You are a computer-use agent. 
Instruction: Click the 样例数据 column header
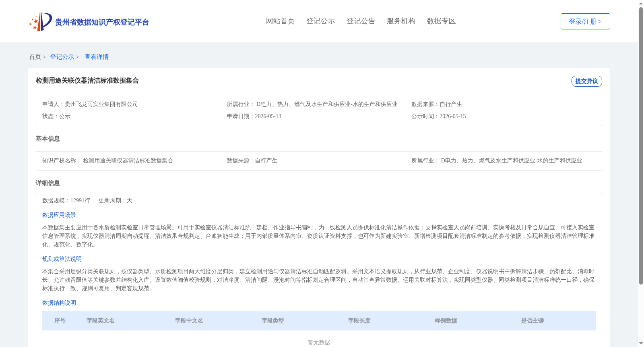click(x=446, y=321)
